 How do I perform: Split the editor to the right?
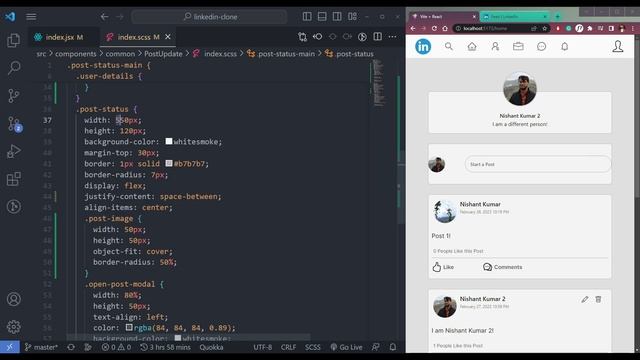(378, 37)
